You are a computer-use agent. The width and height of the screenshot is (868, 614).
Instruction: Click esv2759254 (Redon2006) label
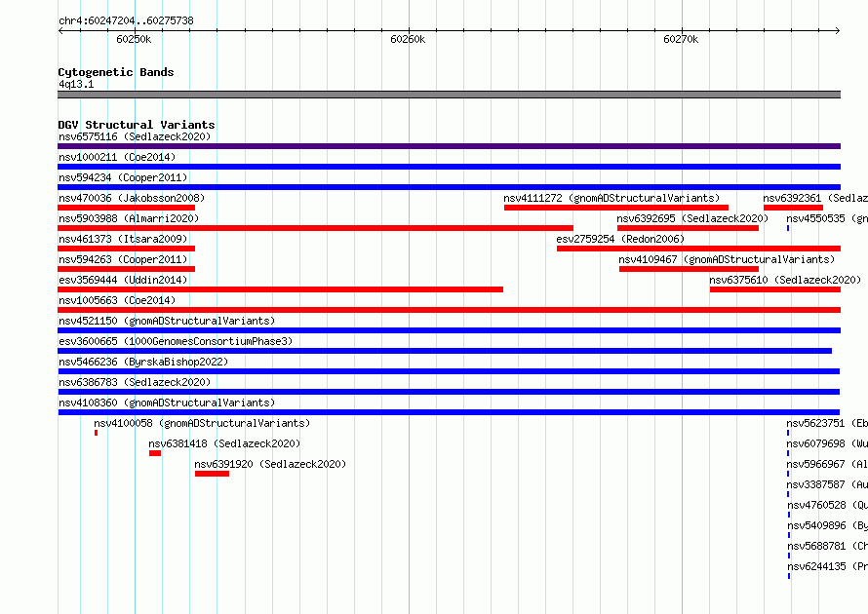pos(620,239)
